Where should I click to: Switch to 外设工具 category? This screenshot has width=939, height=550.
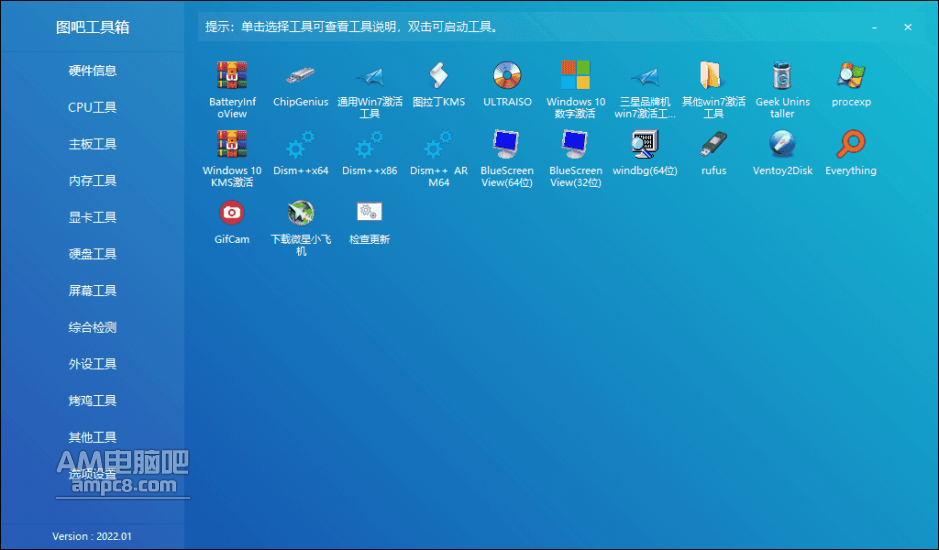coord(92,364)
